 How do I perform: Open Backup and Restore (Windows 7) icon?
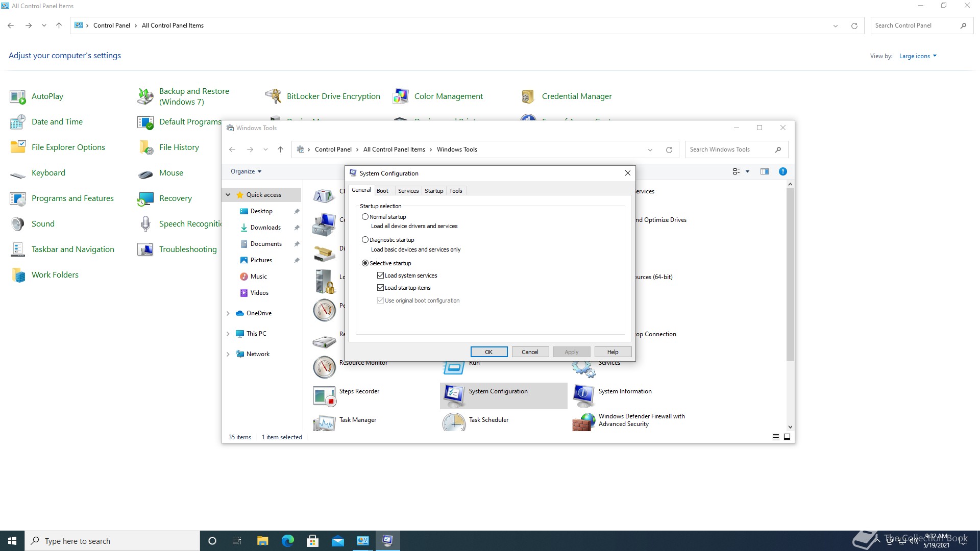click(145, 96)
